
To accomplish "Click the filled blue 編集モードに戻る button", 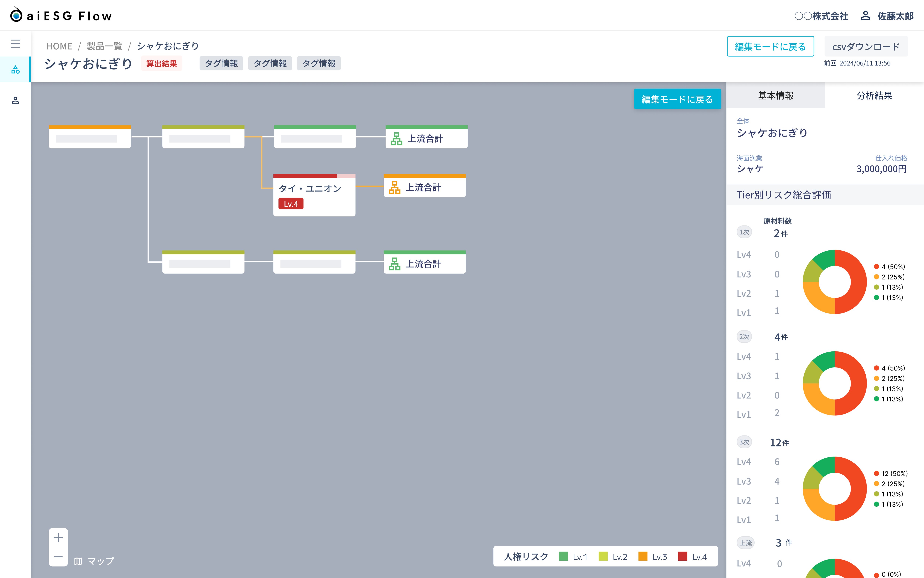I will pyautogui.click(x=677, y=99).
